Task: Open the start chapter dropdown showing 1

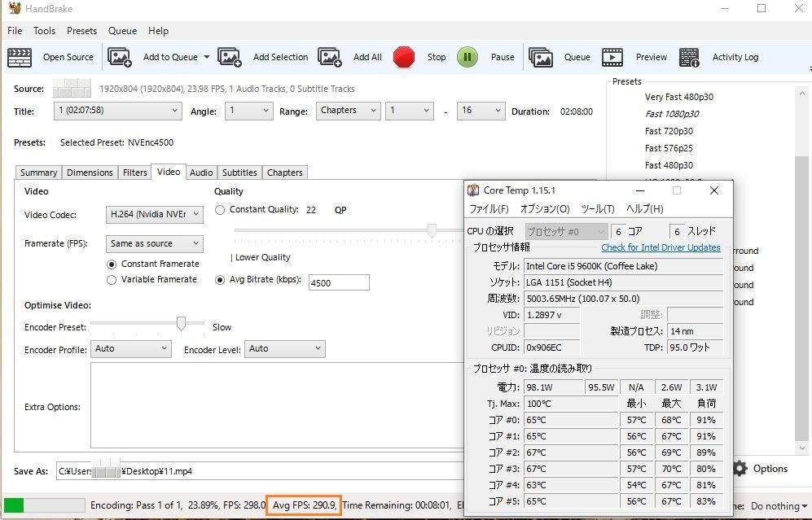Action: point(409,111)
